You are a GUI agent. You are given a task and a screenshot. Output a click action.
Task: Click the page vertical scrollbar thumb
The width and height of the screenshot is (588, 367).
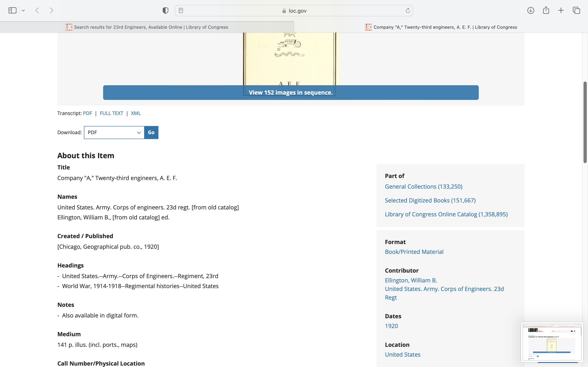coord(585,122)
